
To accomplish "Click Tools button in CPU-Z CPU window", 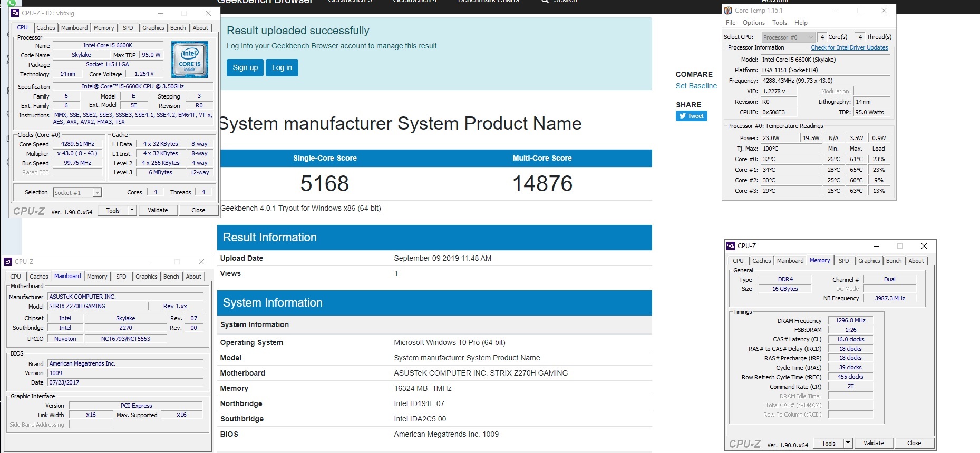I will click(x=113, y=210).
